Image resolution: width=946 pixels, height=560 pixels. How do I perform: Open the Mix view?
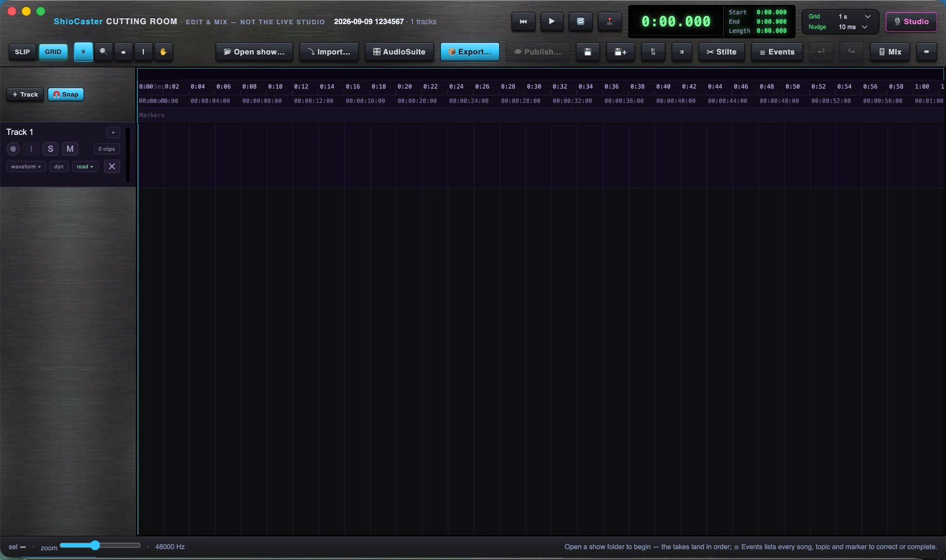(x=890, y=52)
